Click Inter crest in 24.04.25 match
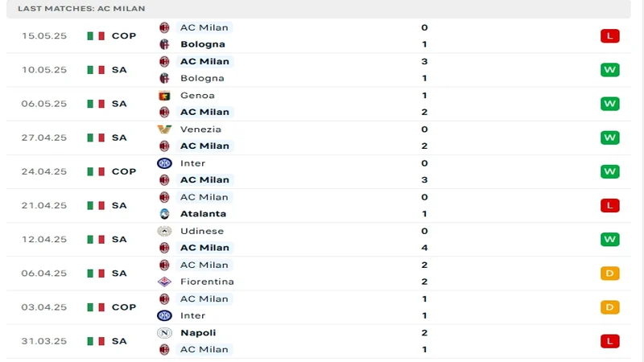The image size is (644, 362). coord(164,163)
